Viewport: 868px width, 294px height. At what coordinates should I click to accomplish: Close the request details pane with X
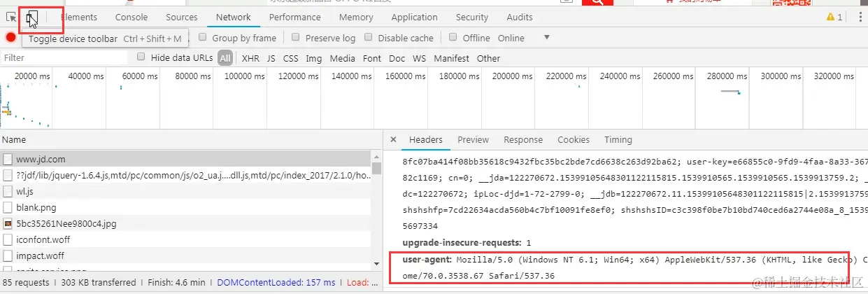[393, 139]
